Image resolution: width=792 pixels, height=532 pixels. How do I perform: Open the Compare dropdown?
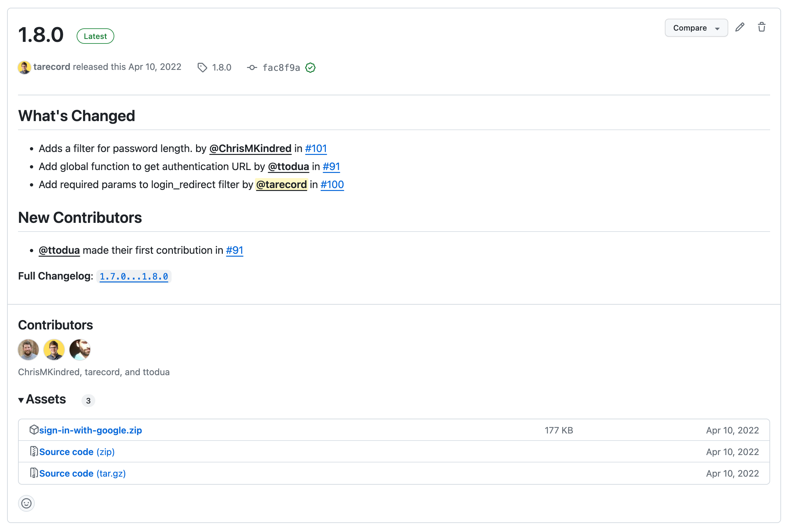pos(696,28)
